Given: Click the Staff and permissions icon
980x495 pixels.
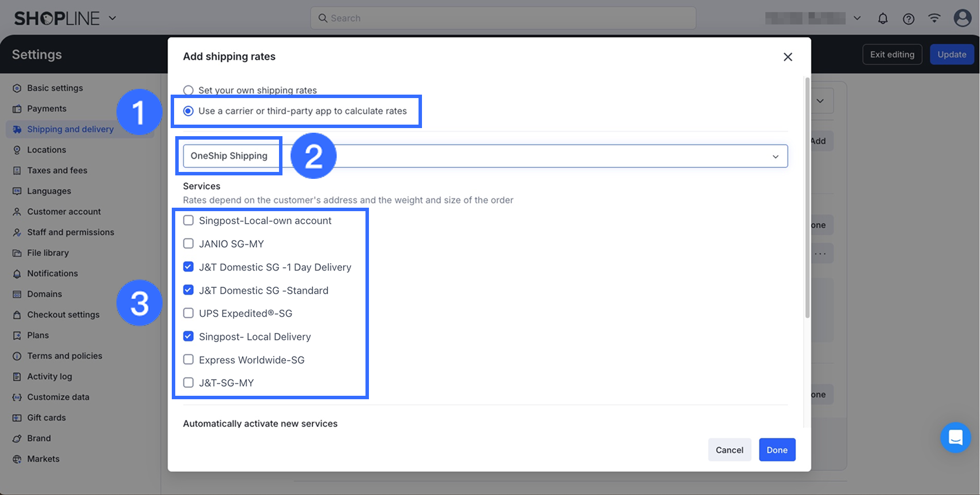Looking at the screenshot, I should tap(17, 232).
